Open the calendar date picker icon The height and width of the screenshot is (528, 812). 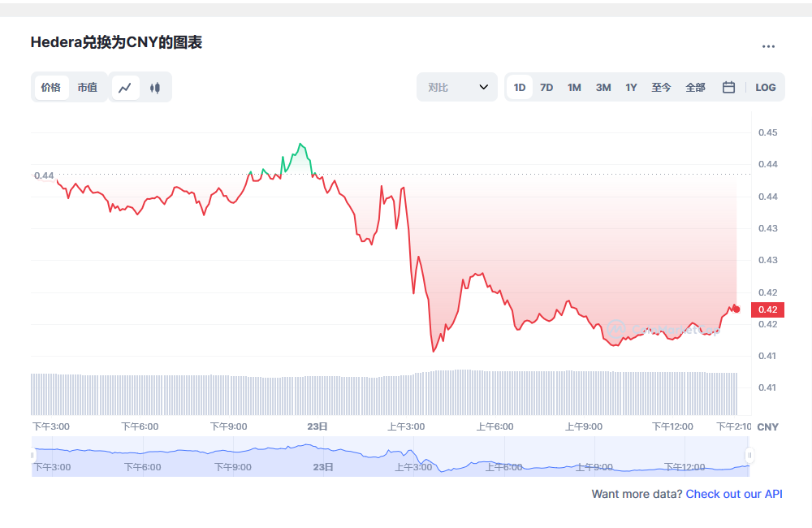728,87
